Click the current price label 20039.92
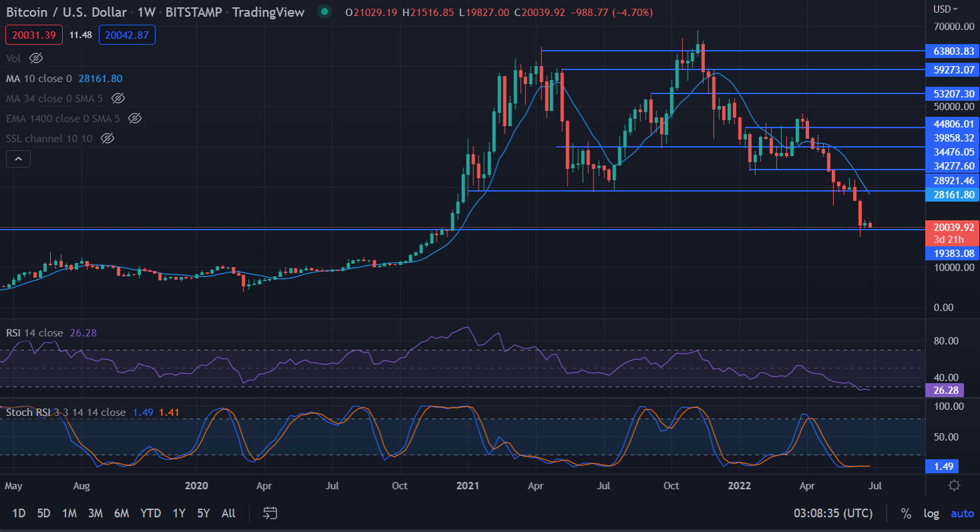The image size is (980, 532). point(953,226)
